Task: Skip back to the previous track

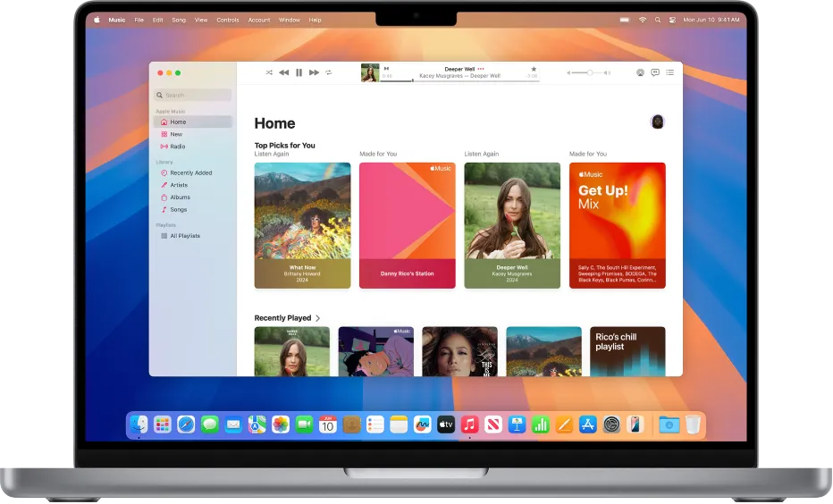Action: pos(284,72)
